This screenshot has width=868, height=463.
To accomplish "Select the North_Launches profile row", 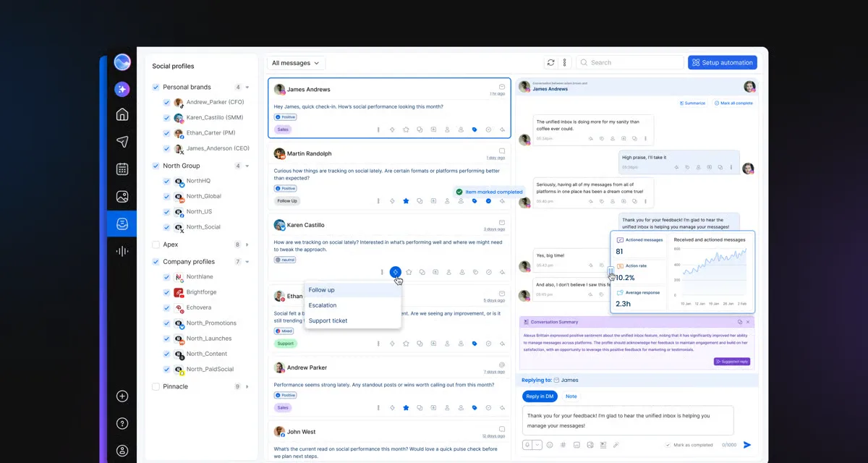I will [208, 339].
